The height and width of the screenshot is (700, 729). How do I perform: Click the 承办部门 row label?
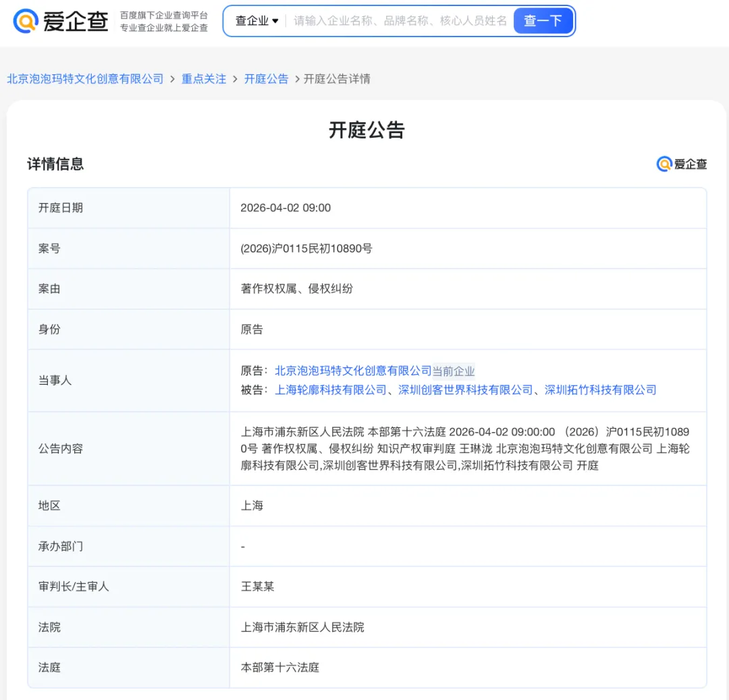[61, 546]
